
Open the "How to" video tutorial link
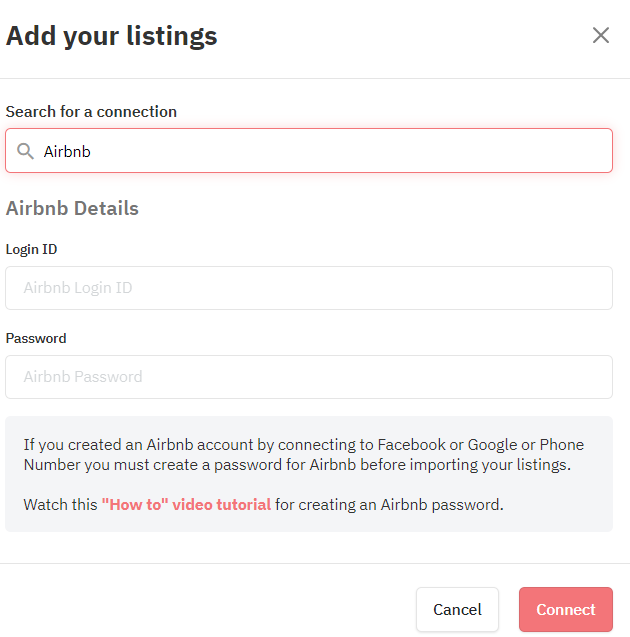pyautogui.click(x=186, y=505)
